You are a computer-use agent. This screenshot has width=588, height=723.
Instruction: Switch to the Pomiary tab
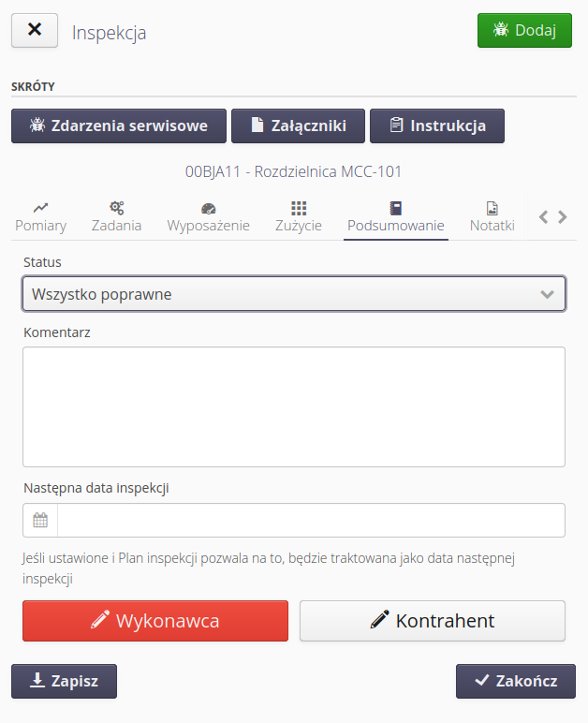40,216
